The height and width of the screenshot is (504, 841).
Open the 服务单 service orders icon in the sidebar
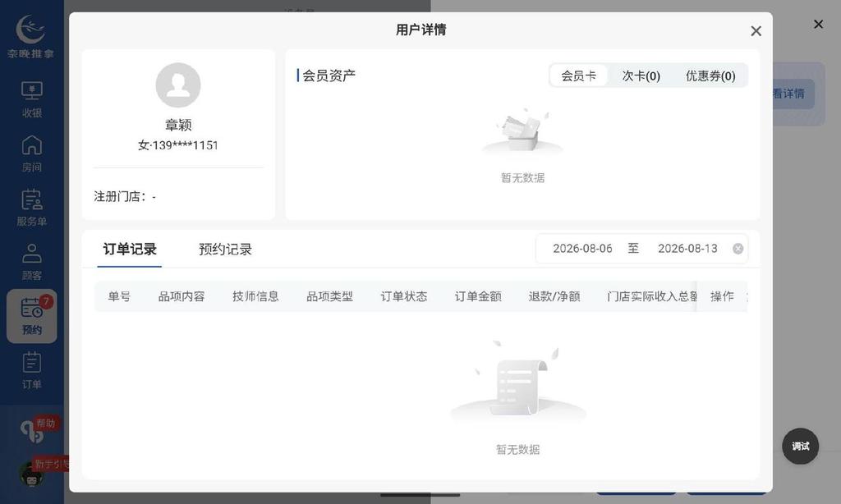coord(32,208)
